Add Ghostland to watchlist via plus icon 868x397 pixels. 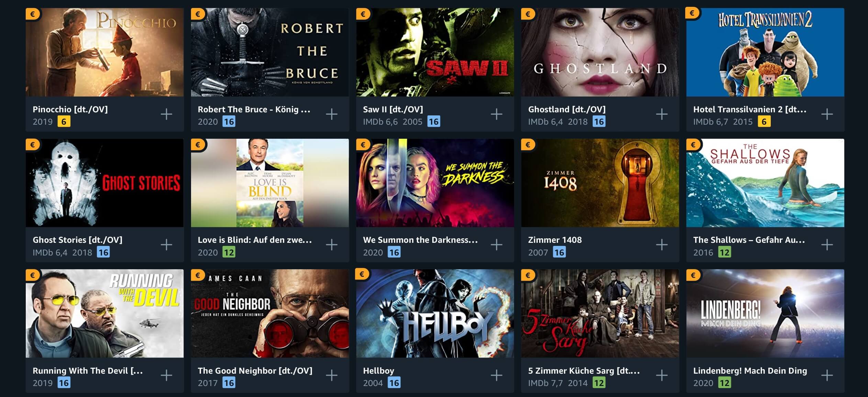(x=662, y=114)
